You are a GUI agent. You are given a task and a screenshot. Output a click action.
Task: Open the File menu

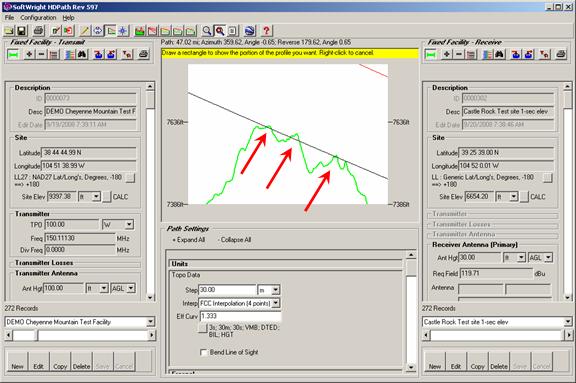click(9, 18)
